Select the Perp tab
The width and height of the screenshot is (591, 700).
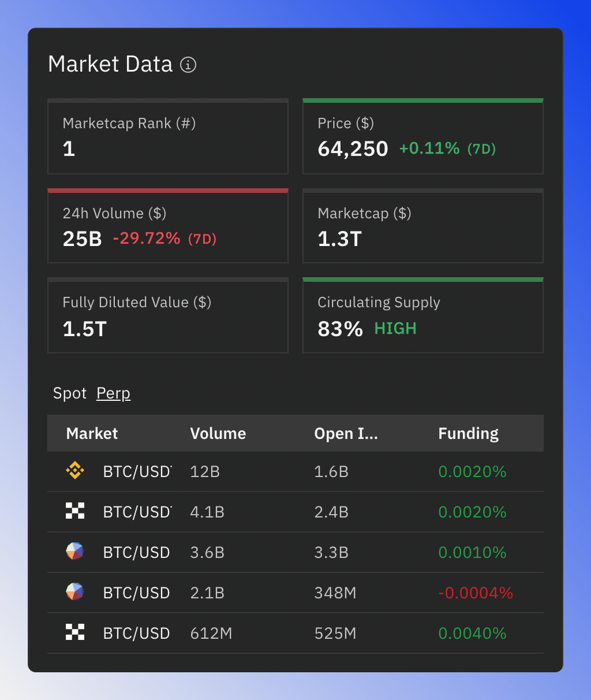113,393
